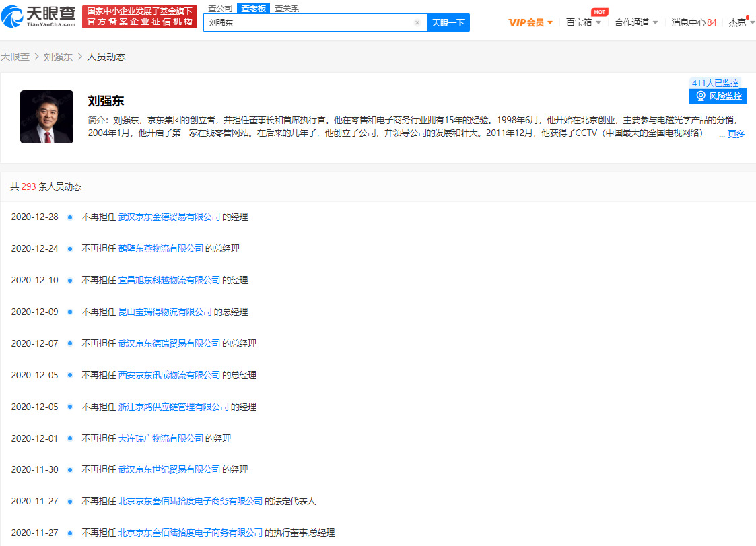
Task: Switch to the 查公司 search tab
Action: click(x=220, y=8)
